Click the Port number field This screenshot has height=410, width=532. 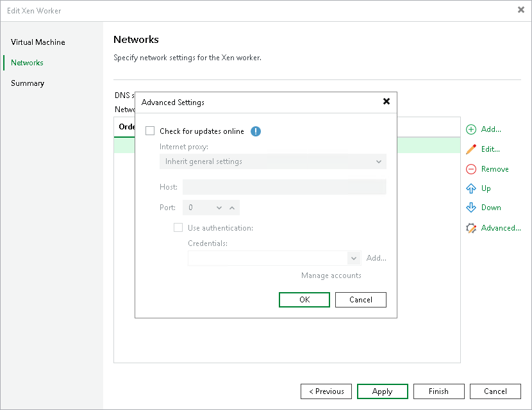(x=199, y=208)
